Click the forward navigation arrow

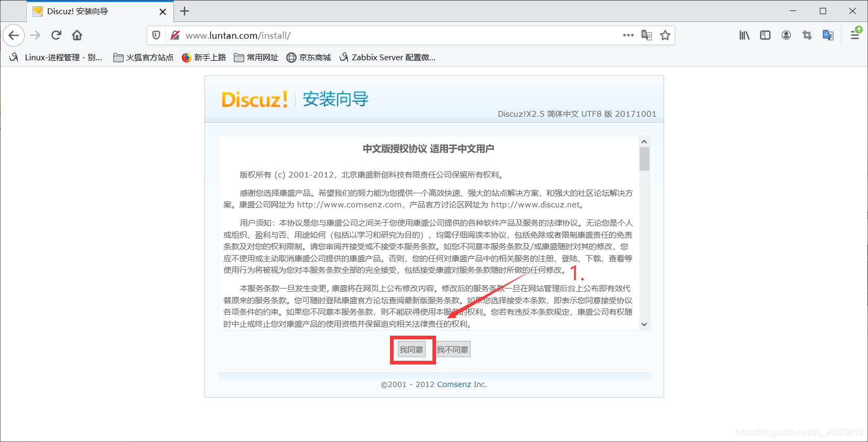click(x=35, y=35)
